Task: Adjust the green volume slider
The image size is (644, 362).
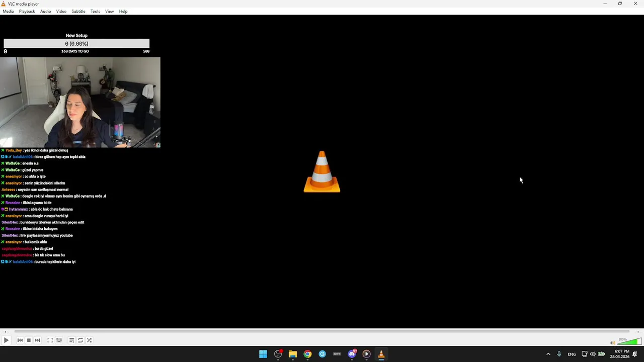Action: tap(629, 342)
